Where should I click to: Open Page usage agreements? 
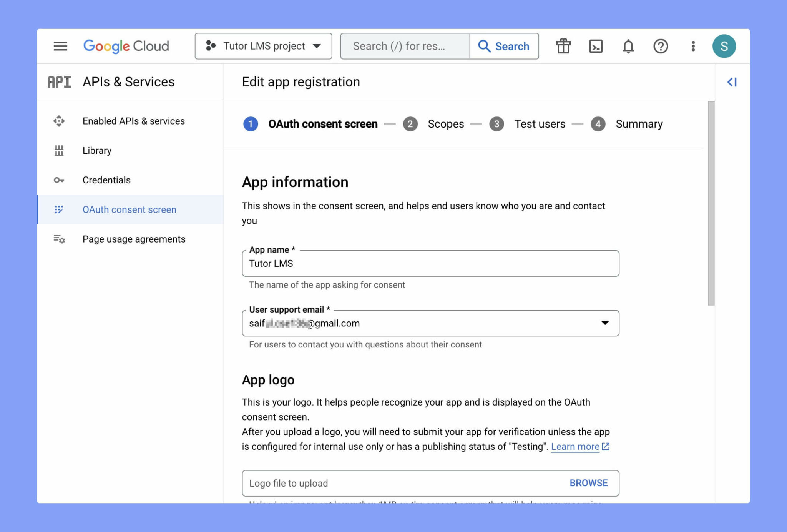pos(134,239)
